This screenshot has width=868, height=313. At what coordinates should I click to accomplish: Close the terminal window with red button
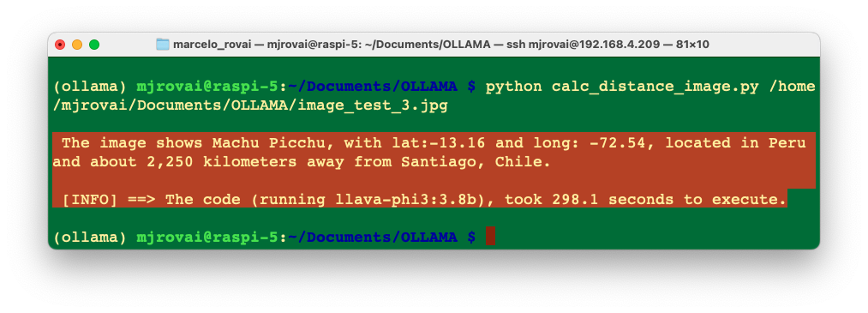pos(60,45)
